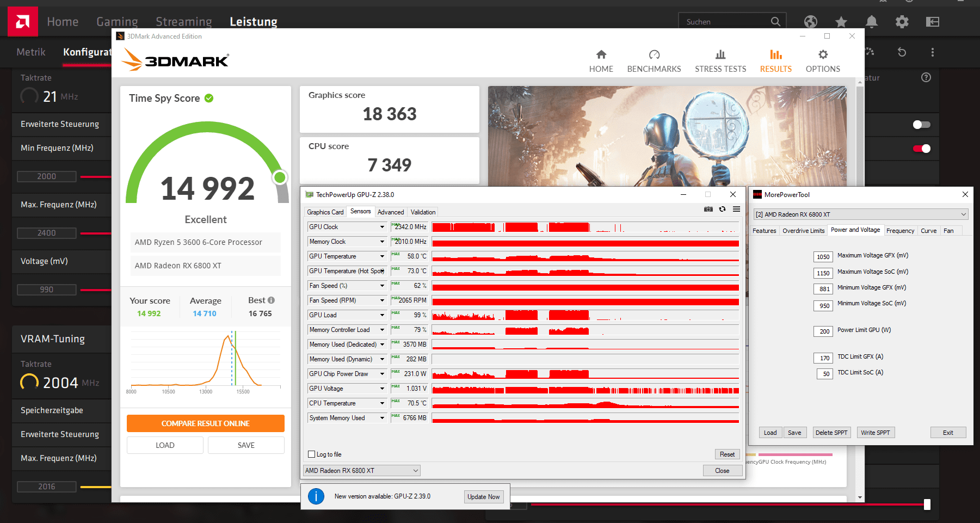
Task: Click the help question mark icon in Radeon Software
Action: pyautogui.click(x=926, y=77)
